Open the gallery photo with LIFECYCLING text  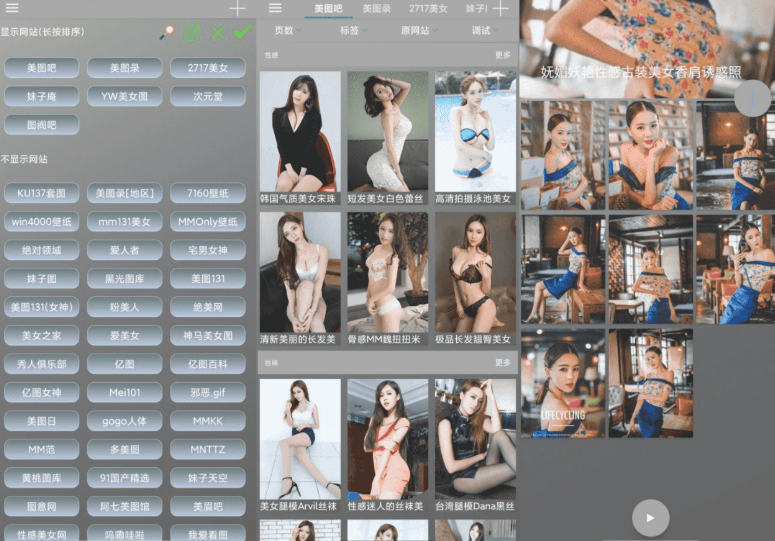point(563,383)
